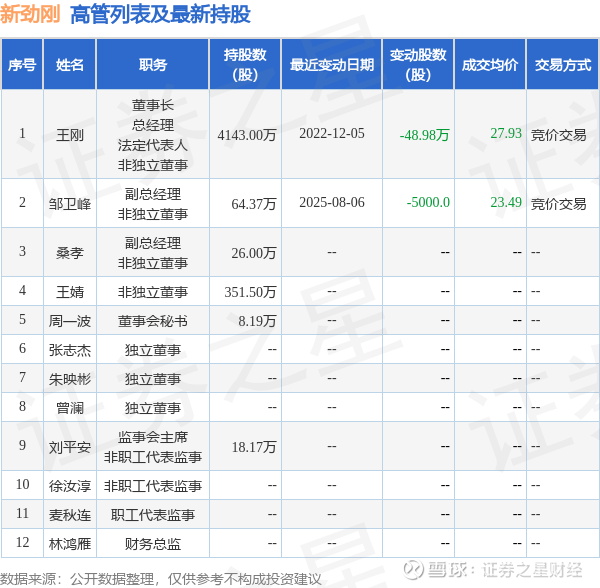Select the 职务 column header
Viewport: 600px width, 588px height.
(153, 65)
